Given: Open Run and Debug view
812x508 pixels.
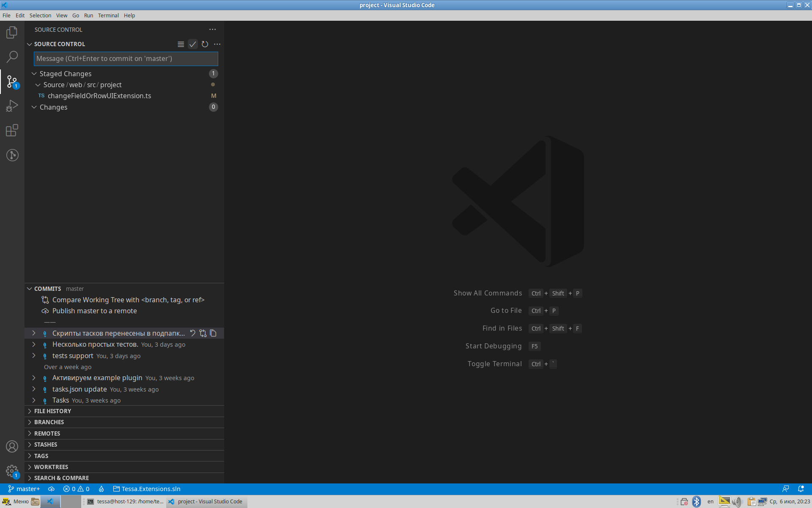Looking at the screenshot, I should [x=12, y=106].
